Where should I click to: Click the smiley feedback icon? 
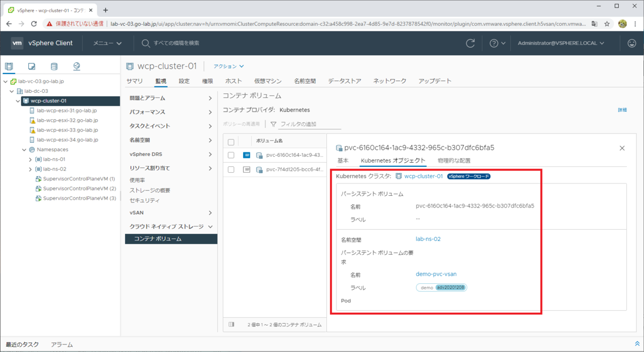[632, 43]
